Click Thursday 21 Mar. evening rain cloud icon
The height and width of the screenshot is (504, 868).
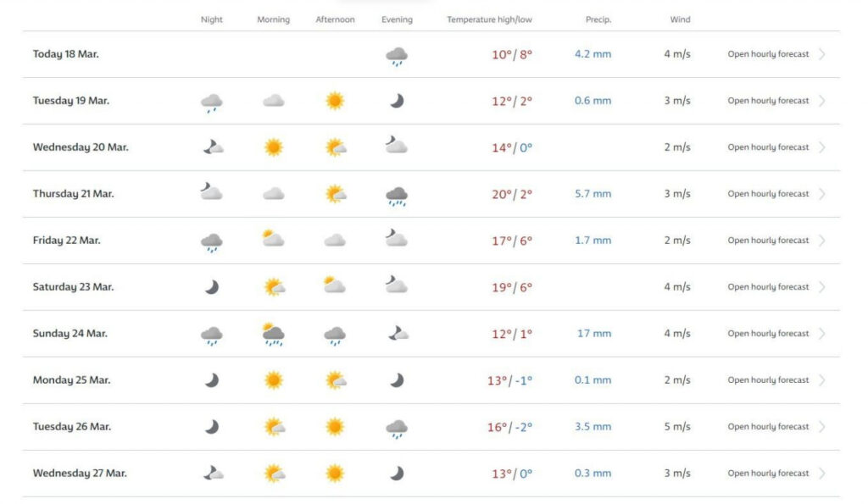coord(396,196)
